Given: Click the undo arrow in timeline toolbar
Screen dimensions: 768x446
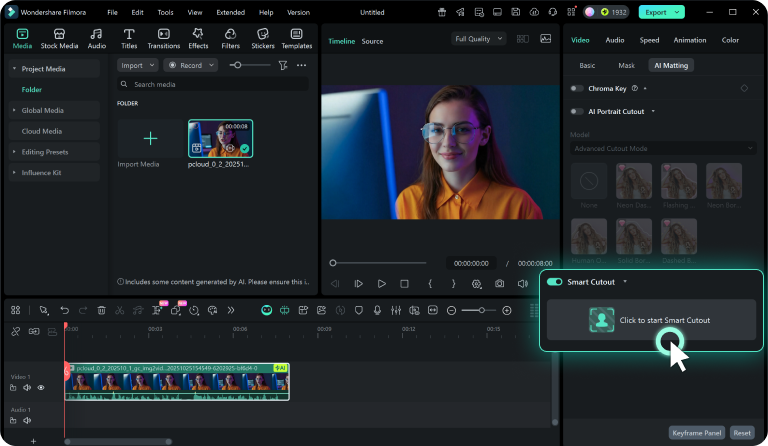Looking at the screenshot, I should click(65, 311).
